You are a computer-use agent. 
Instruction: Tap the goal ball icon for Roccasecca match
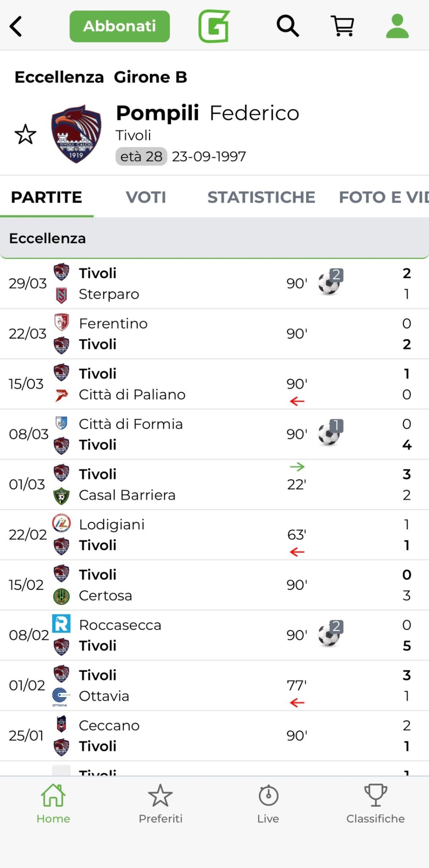(330, 634)
